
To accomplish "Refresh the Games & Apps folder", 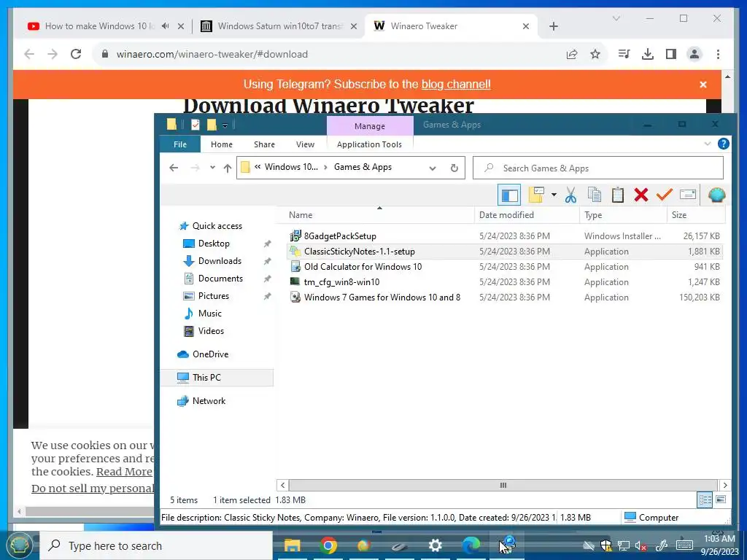I will click(x=454, y=168).
